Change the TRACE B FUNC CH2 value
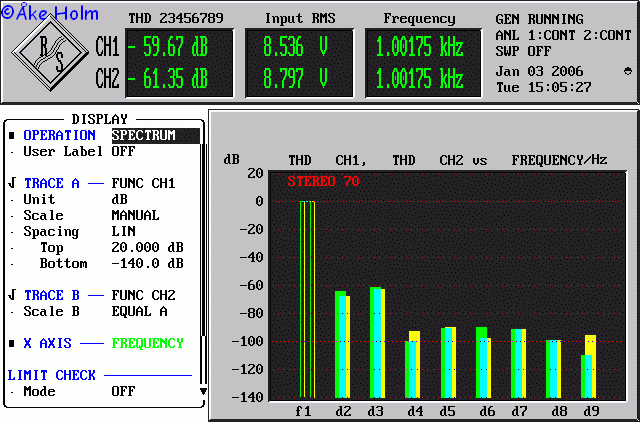 point(143,295)
